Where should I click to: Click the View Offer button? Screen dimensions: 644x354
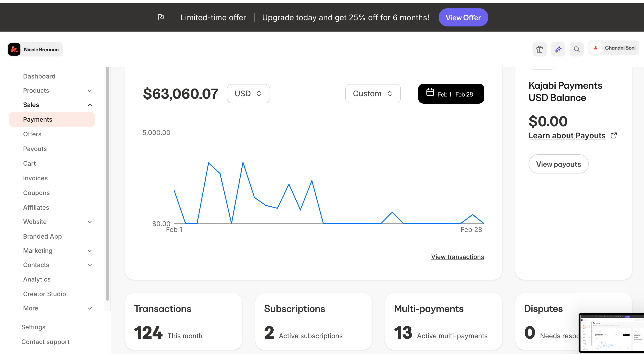[463, 18]
